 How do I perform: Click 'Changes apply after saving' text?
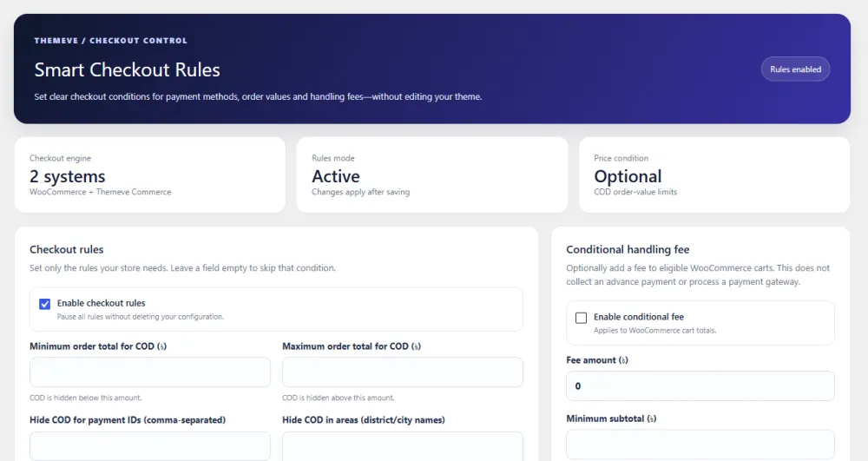[361, 192]
